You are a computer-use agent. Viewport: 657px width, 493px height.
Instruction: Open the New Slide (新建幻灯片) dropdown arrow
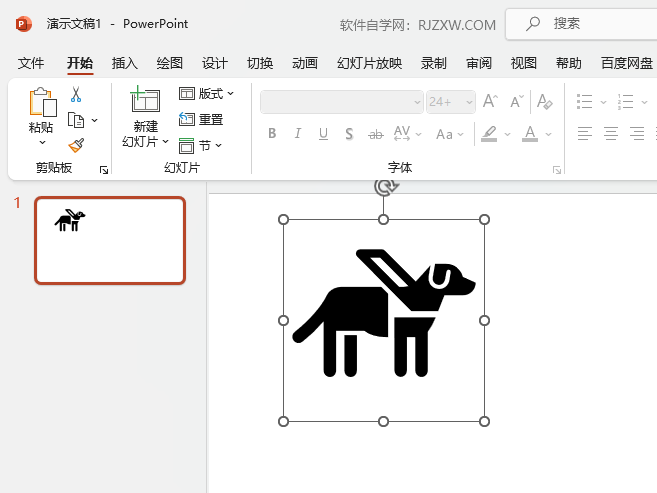click(x=166, y=142)
